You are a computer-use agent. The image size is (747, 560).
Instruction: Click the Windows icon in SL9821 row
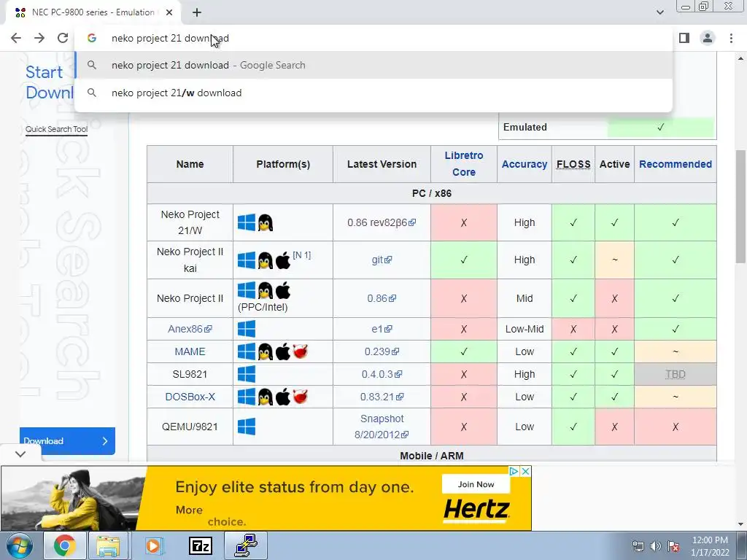(x=247, y=374)
